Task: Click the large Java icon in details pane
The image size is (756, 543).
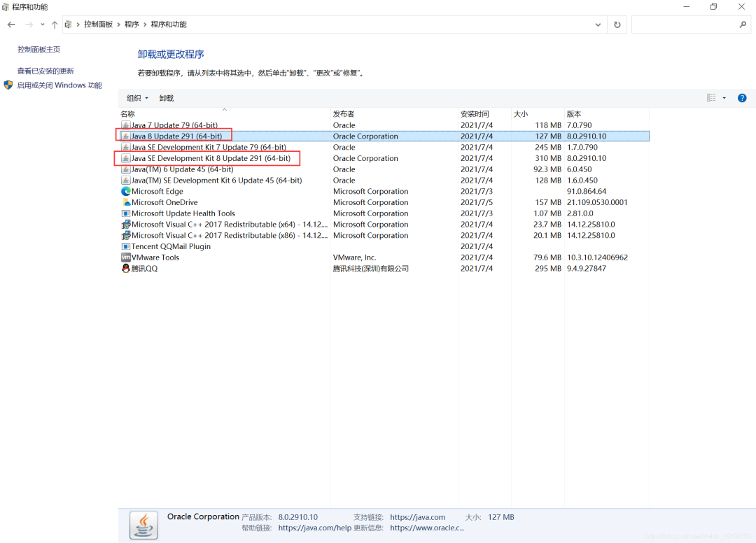Action: click(143, 526)
